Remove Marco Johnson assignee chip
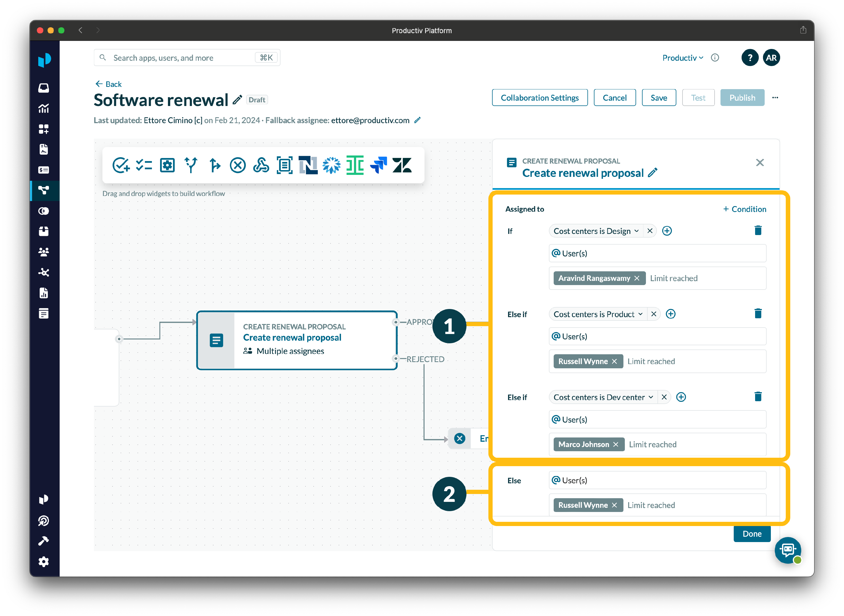Image resolution: width=844 pixels, height=616 pixels. 616,444
